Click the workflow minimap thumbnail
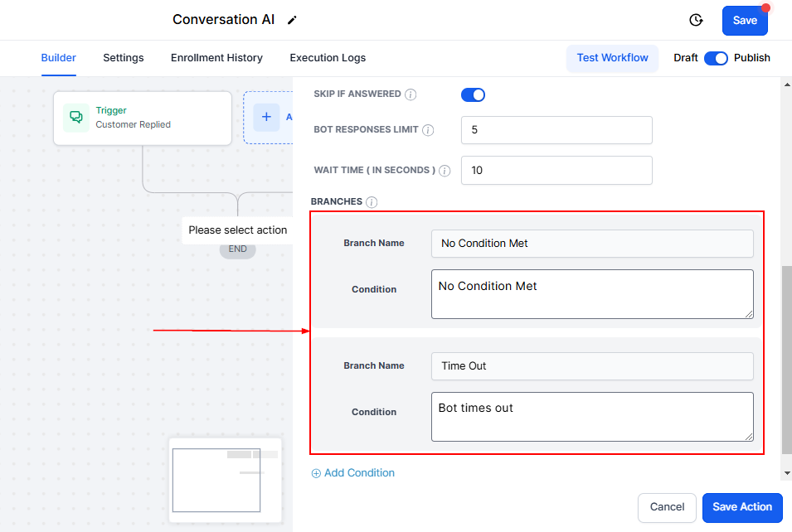792x532 pixels. click(226, 480)
